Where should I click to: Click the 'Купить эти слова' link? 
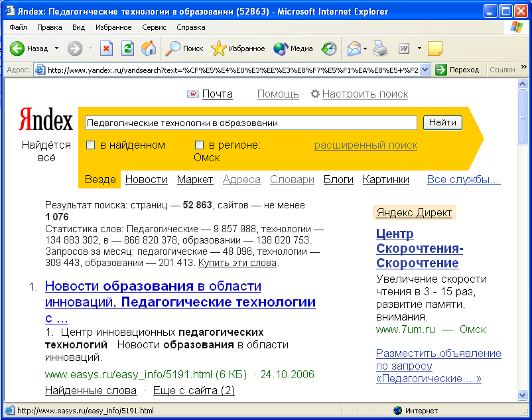(237, 263)
